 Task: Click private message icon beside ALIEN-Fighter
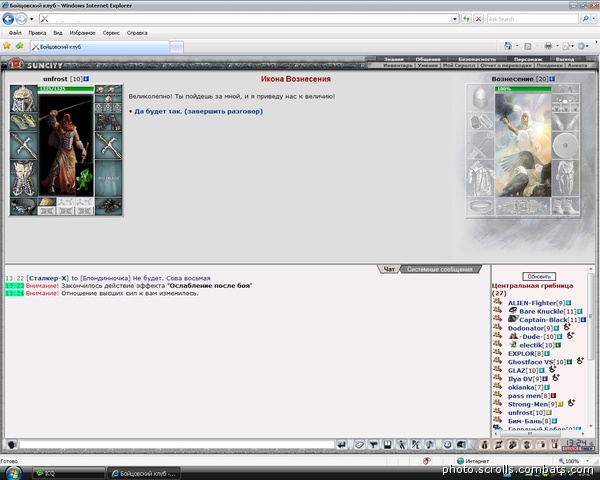(497, 302)
